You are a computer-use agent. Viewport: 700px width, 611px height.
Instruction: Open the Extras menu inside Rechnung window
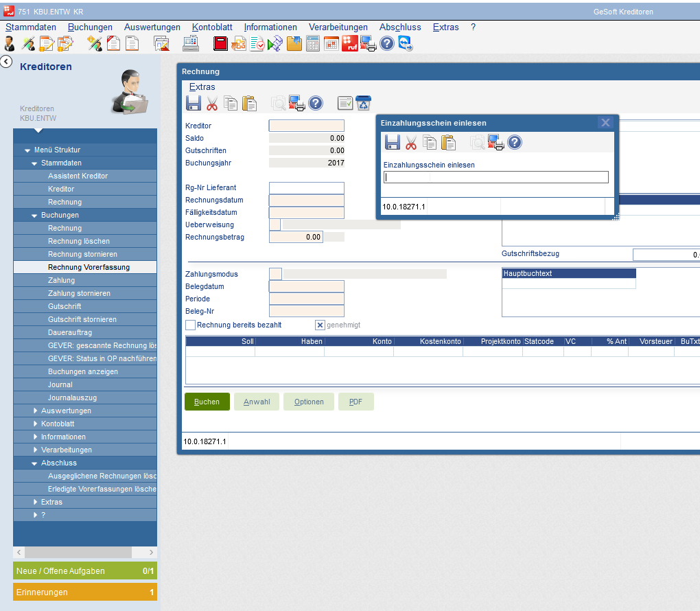click(202, 87)
